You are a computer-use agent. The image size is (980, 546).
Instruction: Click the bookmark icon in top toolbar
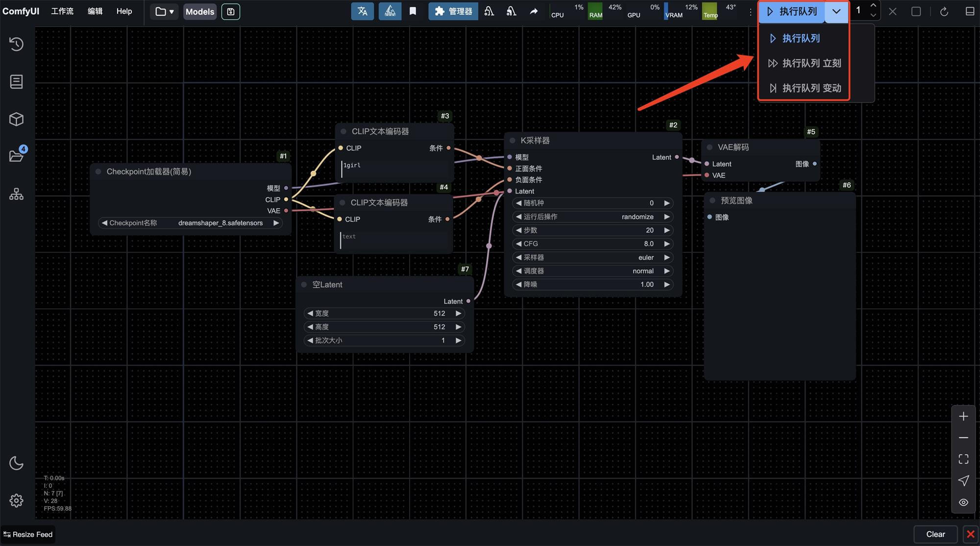[x=413, y=11]
